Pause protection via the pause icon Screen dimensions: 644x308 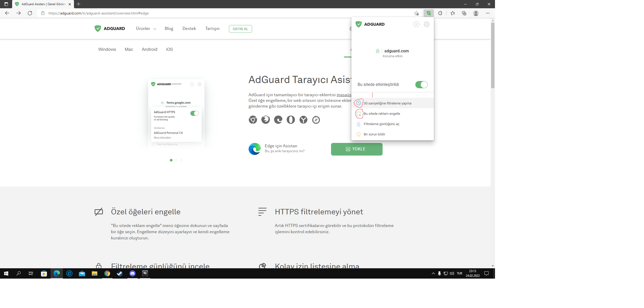416,24
